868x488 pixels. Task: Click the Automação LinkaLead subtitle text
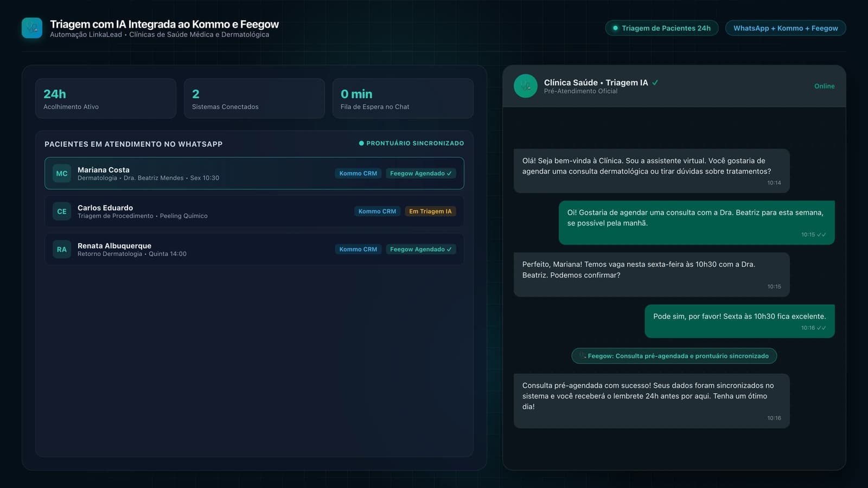[159, 35]
